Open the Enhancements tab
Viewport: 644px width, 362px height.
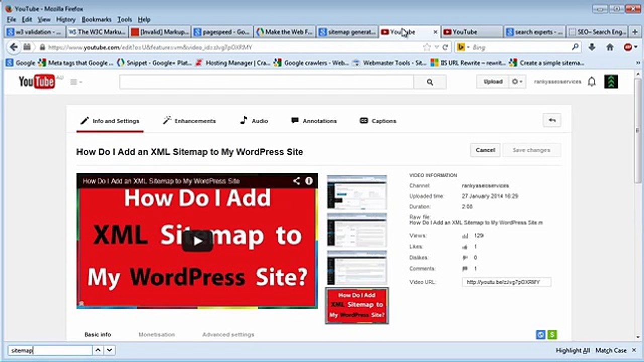point(189,121)
